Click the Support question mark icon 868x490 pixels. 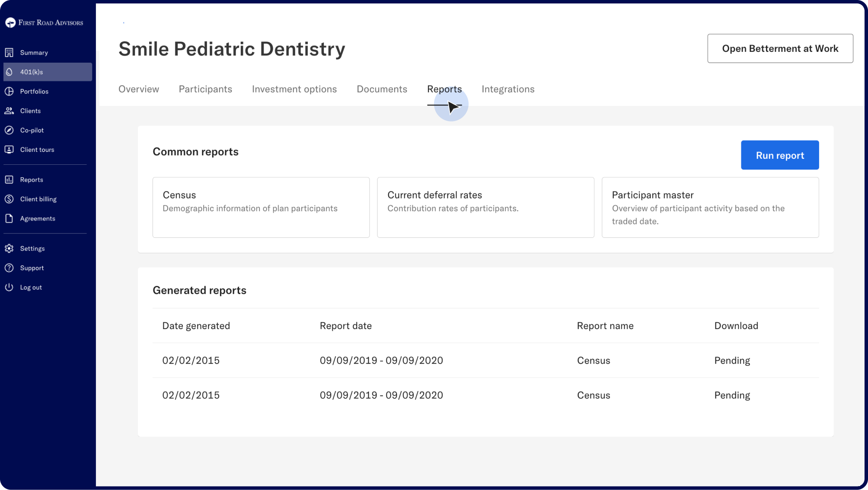9,268
